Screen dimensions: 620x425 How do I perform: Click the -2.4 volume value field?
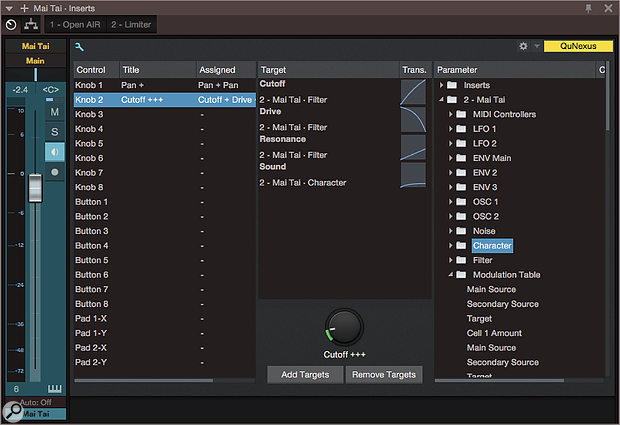20,90
